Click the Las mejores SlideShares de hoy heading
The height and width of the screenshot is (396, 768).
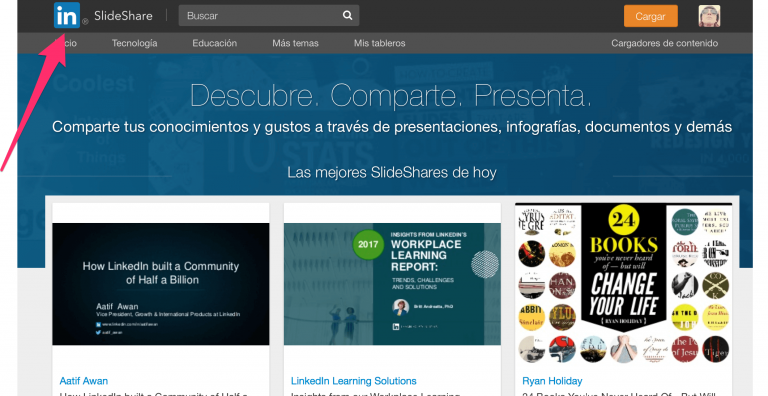click(x=392, y=173)
